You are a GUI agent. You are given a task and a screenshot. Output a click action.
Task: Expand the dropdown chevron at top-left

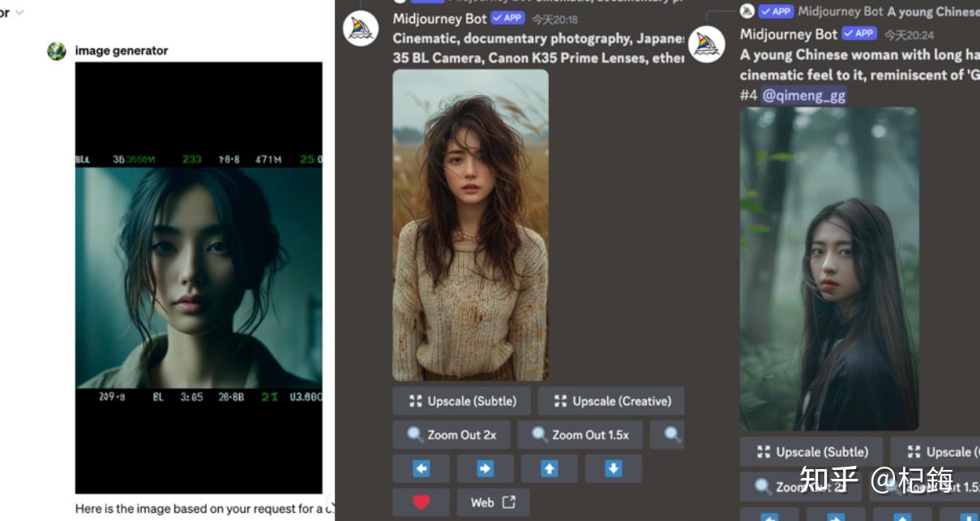pyautogui.click(x=19, y=12)
